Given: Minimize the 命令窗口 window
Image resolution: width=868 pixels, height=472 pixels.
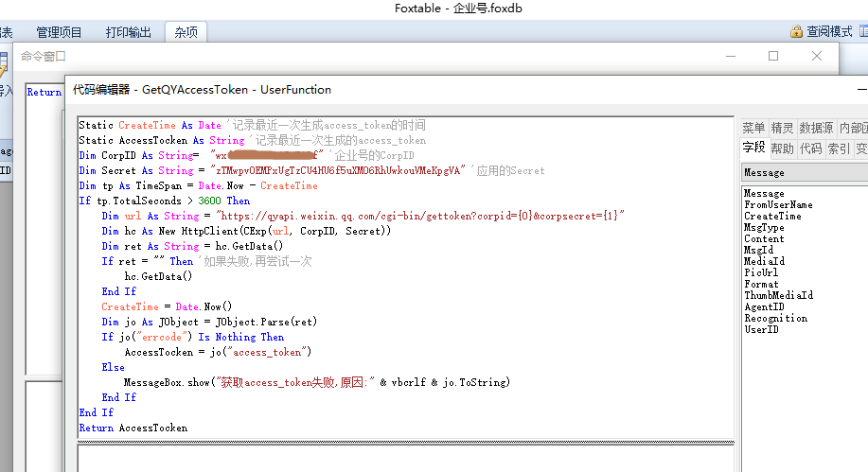Looking at the screenshot, I should pyautogui.click(x=729, y=56).
